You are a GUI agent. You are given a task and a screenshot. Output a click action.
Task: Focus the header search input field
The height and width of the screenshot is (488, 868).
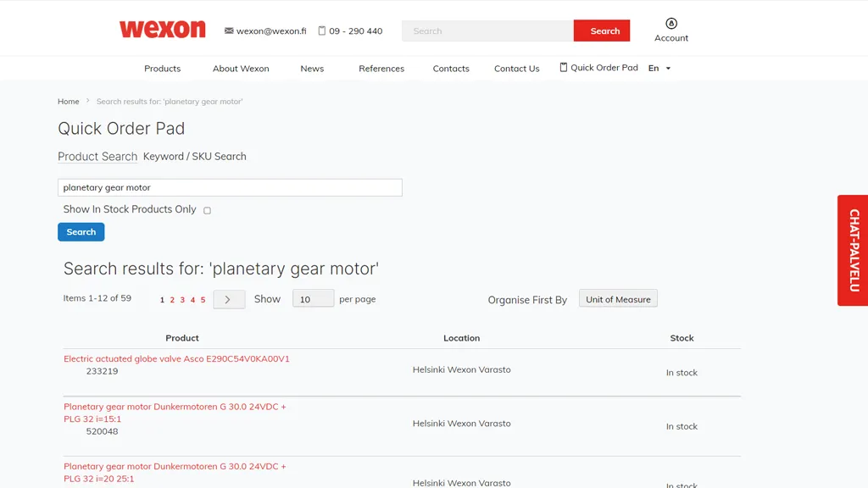tap(487, 31)
